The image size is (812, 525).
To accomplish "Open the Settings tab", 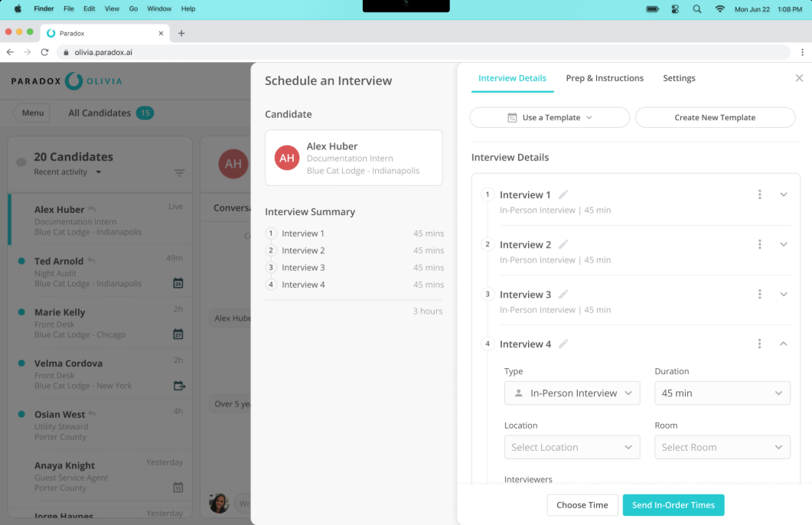I will tap(679, 78).
